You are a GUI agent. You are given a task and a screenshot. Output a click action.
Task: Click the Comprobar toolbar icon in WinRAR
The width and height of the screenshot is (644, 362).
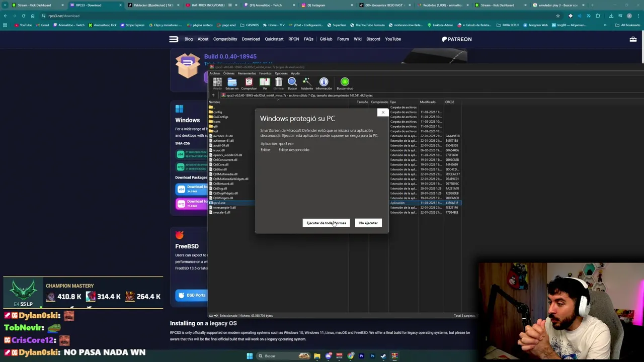coord(249,82)
